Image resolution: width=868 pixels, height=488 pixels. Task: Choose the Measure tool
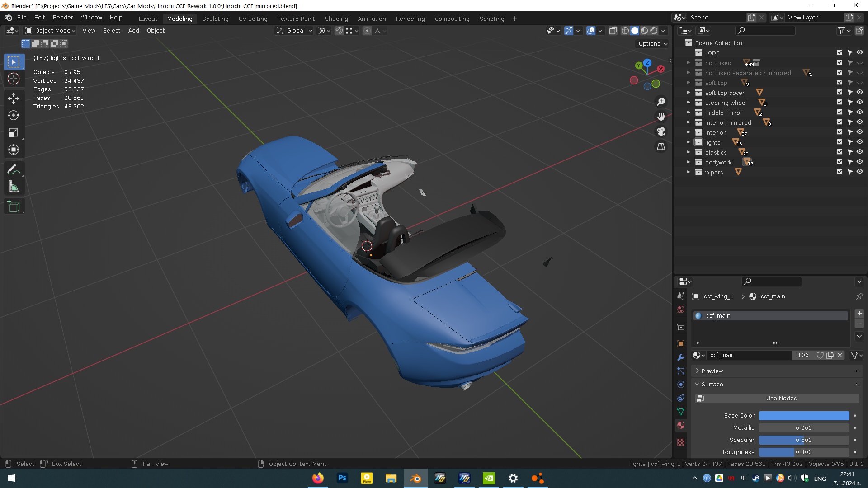click(x=14, y=187)
